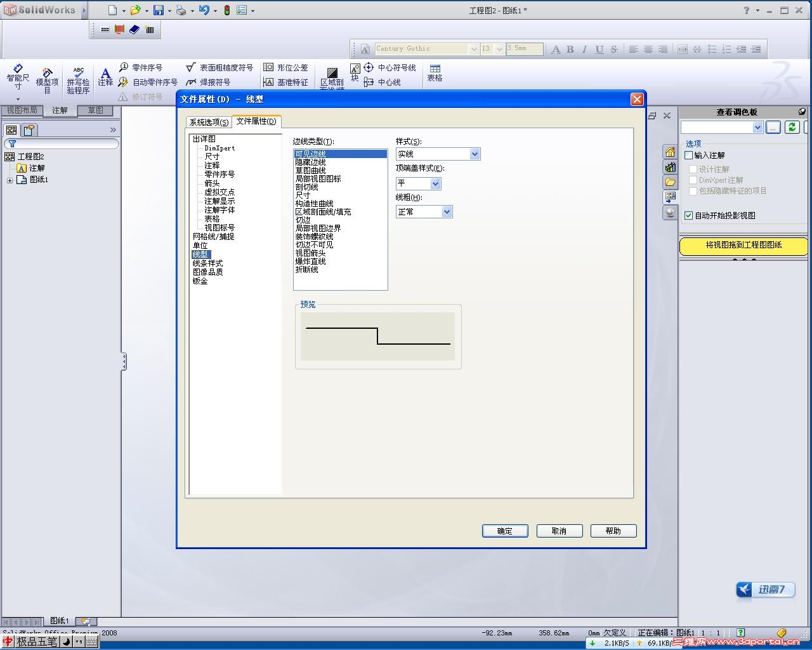The height and width of the screenshot is (650, 812).
Task: Click the 迅雷7 floating widget
Action: tap(766, 590)
